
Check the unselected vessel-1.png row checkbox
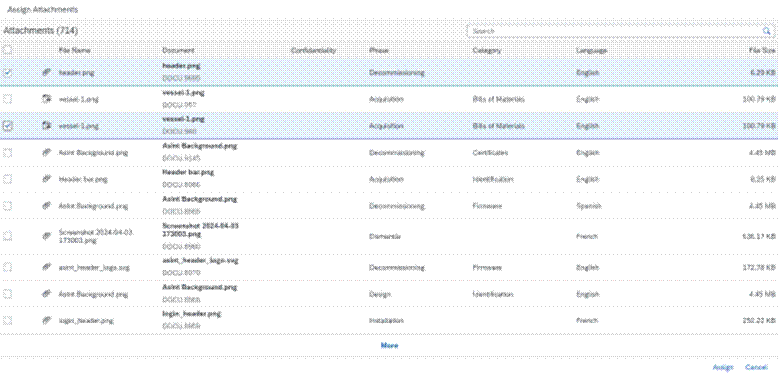[7, 99]
